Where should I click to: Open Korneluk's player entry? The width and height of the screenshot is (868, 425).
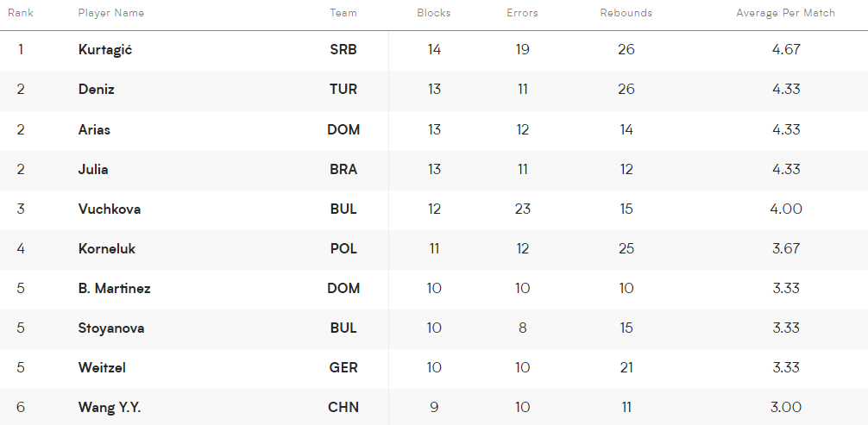coord(107,248)
